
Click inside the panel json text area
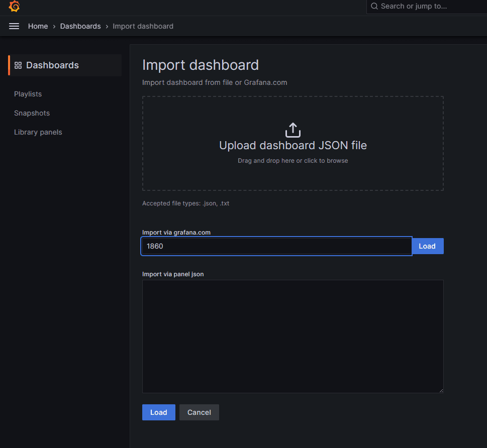pyautogui.click(x=293, y=337)
